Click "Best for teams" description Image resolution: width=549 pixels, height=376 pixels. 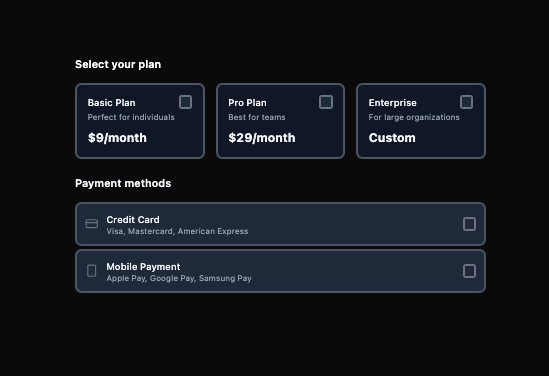(257, 117)
